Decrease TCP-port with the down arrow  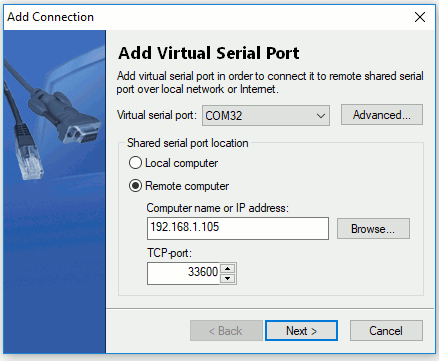(x=228, y=278)
